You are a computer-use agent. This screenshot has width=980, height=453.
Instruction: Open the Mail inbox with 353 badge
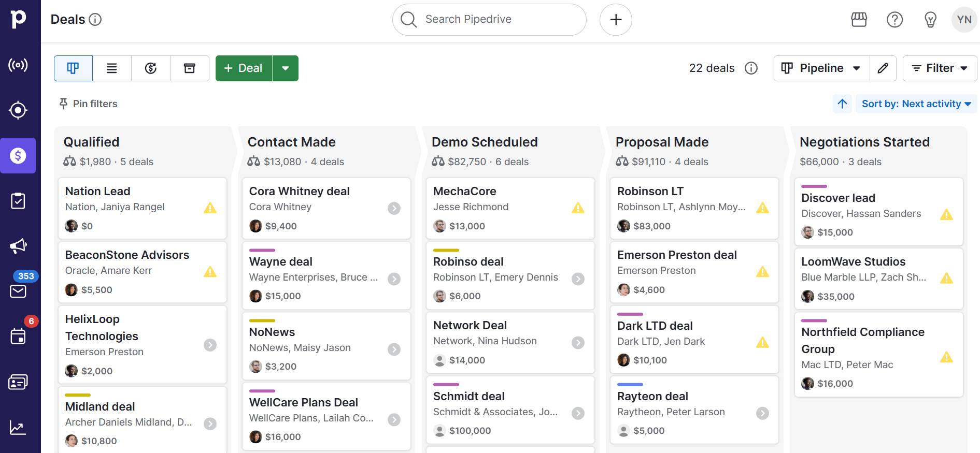pos(18,291)
